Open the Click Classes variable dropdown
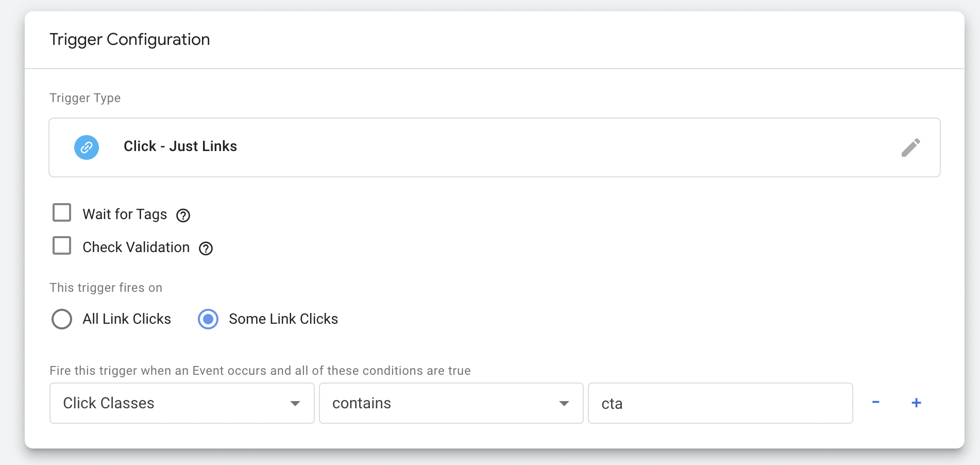Image resolution: width=980 pixels, height=465 pixels. coord(181,403)
